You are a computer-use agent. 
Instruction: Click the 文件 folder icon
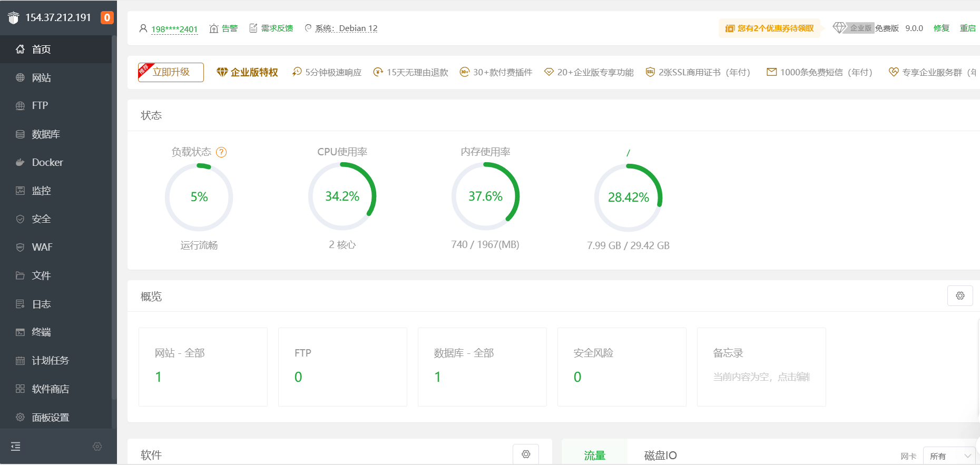(20, 275)
